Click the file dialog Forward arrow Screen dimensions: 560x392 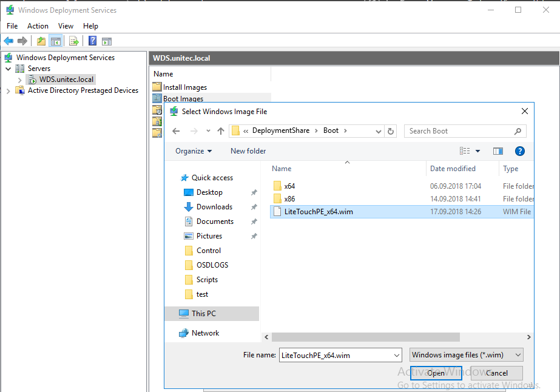coord(194,131)
